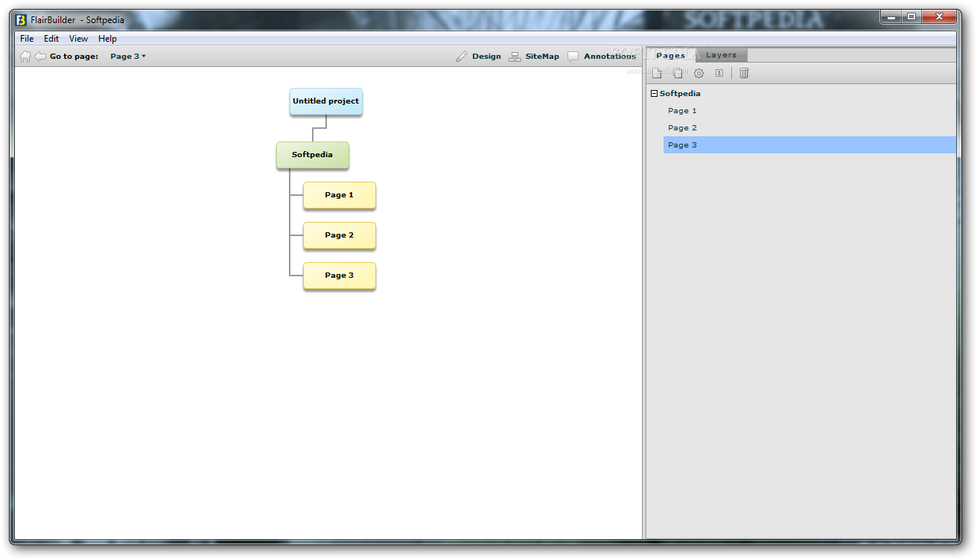
Task: Click the duplicate page icon
Action: (x=677, y=73)
